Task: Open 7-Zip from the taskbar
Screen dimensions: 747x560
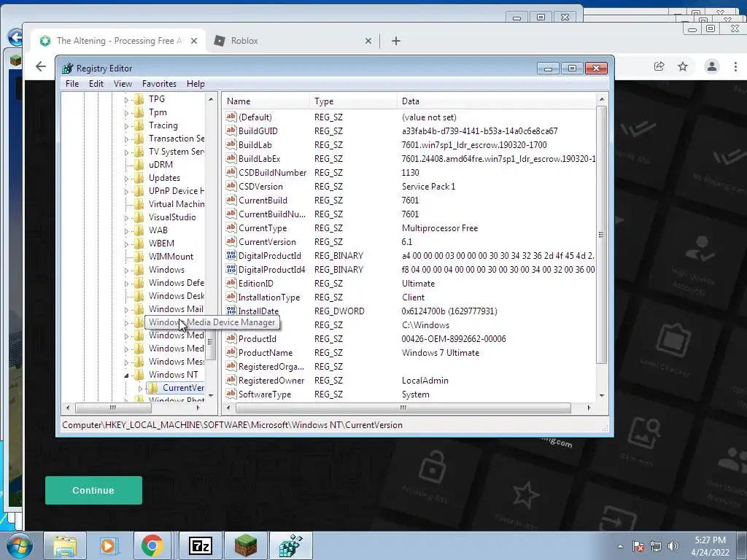Action: pos(200,545)
